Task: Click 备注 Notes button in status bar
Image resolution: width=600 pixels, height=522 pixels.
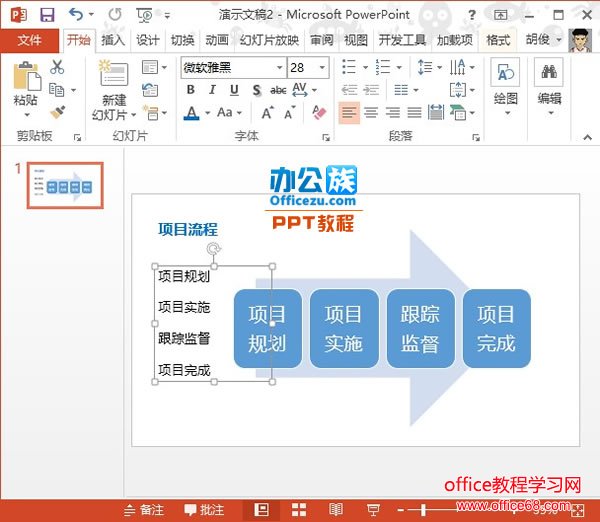Action: click(144, 510)
